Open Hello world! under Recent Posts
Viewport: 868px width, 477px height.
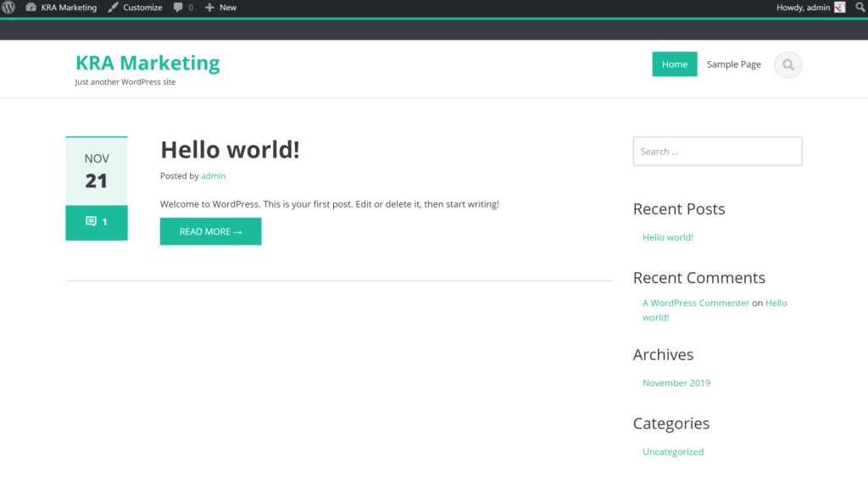668,237
